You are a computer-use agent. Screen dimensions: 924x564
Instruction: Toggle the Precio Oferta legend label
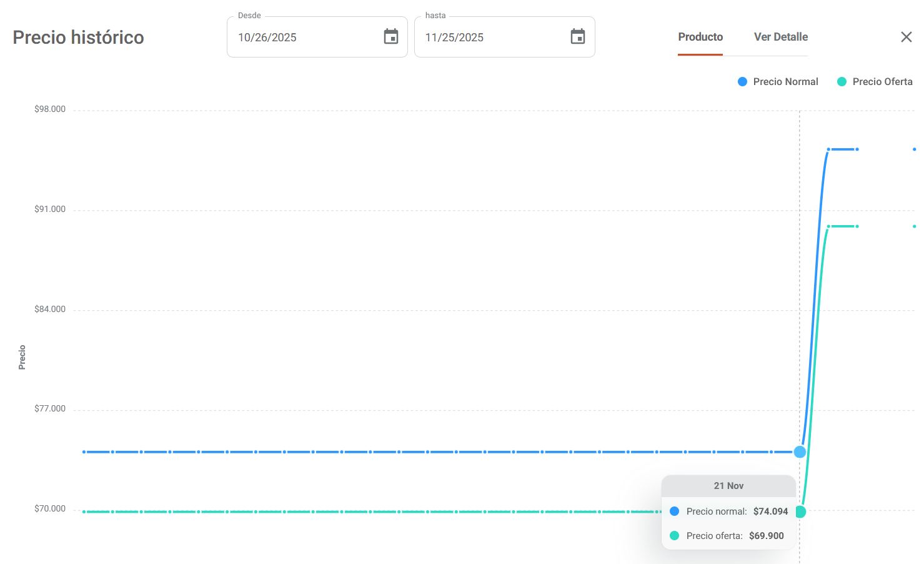(882, 82)
